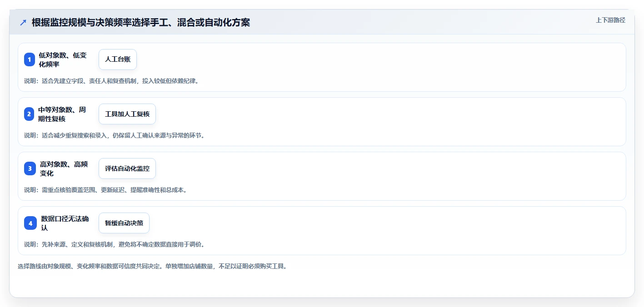Click the note beginning 说明:先补来源
The image size is (644, 307).
115,244
